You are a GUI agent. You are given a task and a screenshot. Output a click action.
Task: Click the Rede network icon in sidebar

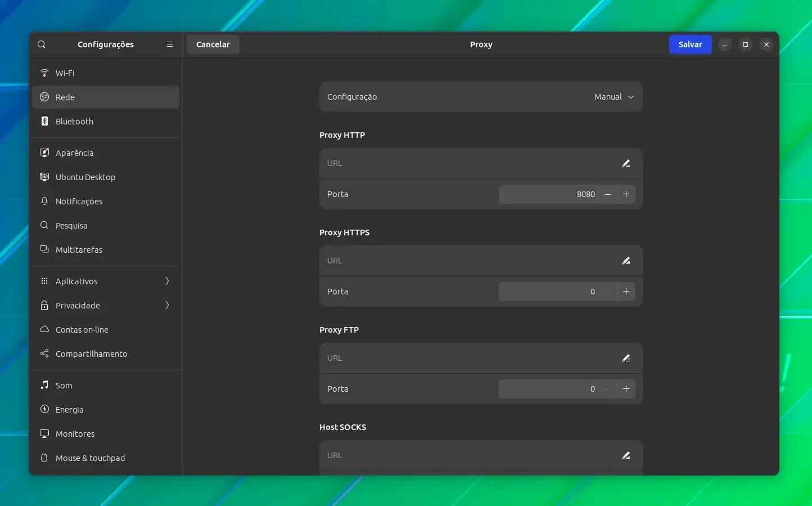point(44,97)
